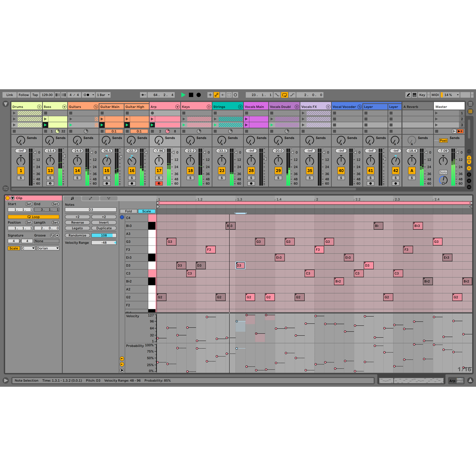This screenshot has width=476, height=476.
Task: Click the Legato button
Action: click(x=77, y=228)
